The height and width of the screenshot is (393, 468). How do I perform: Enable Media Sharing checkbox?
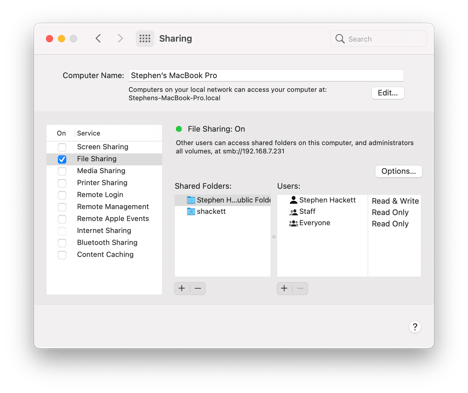62,171
